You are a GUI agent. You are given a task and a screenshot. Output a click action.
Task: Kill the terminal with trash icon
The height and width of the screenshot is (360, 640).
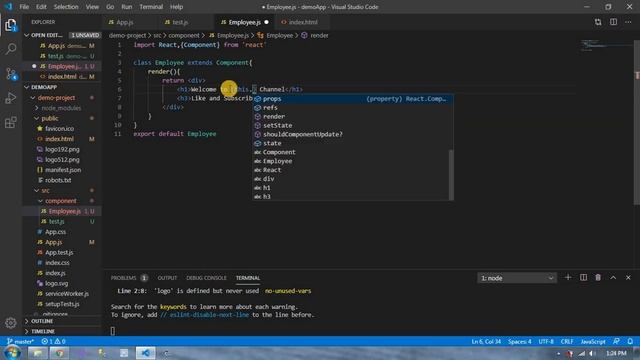(x=598, y=278)
